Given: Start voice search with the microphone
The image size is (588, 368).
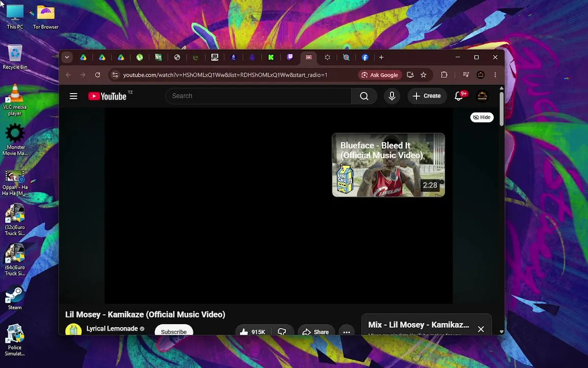Looking at the screenshot, I should [392, 96].
